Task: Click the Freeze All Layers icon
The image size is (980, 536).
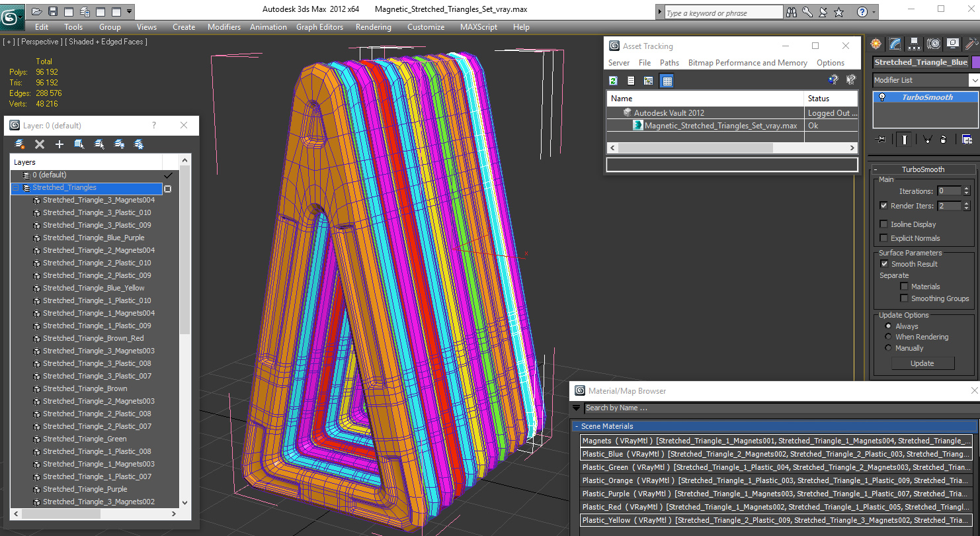Action: pyautogui.click(x=139, y=144)
